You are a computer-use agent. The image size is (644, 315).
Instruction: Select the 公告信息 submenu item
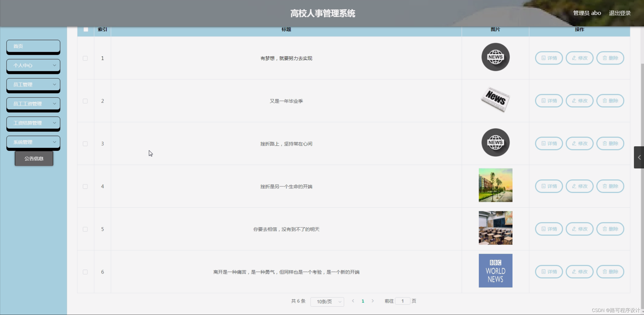pos(34,159)
